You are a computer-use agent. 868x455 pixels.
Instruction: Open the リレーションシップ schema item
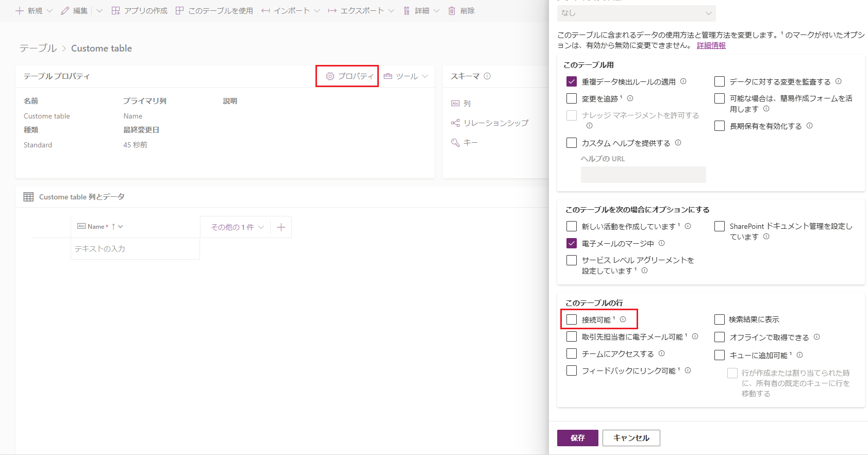pyautogui.click(x=490, y=123)
